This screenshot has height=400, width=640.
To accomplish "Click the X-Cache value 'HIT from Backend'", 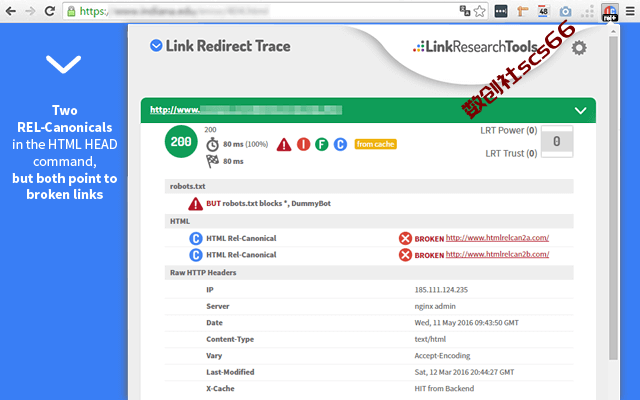I will 444,389.
